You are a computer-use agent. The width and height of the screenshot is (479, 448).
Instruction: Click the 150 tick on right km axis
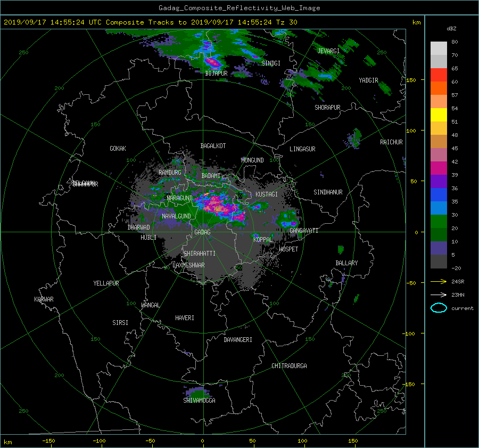click(411, 80)
